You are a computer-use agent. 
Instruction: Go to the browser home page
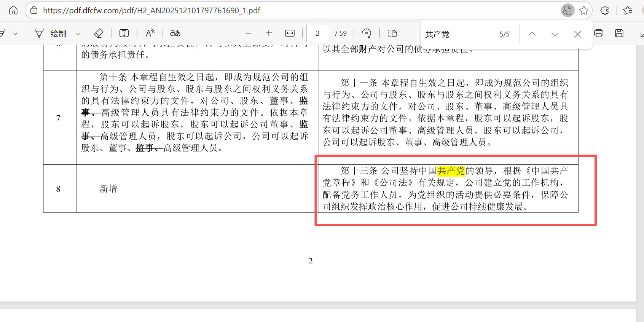13,10
